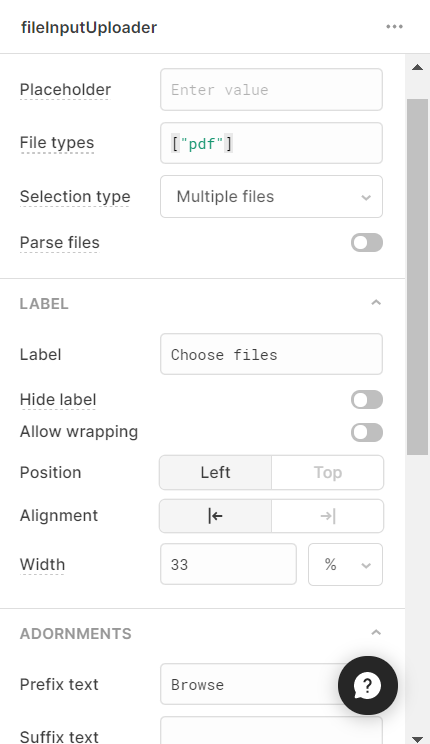The image size is (430, 744).
Task: Click the Label text field
Action: [x=271, y=354]
